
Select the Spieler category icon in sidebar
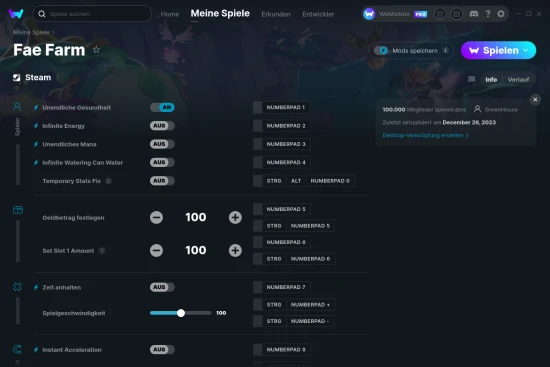(17, 107)
